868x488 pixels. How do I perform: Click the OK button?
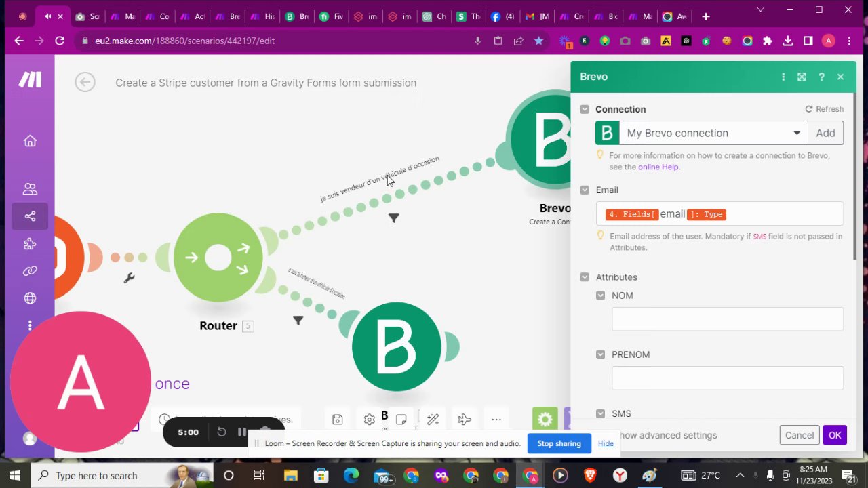pos(835,435)
